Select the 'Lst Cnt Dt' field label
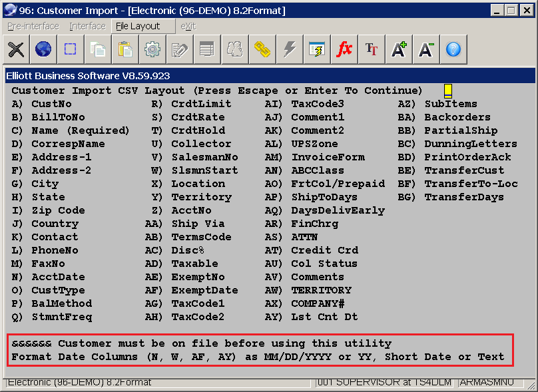The height and width of the screenshot is (392, 538). coord(324,317)
